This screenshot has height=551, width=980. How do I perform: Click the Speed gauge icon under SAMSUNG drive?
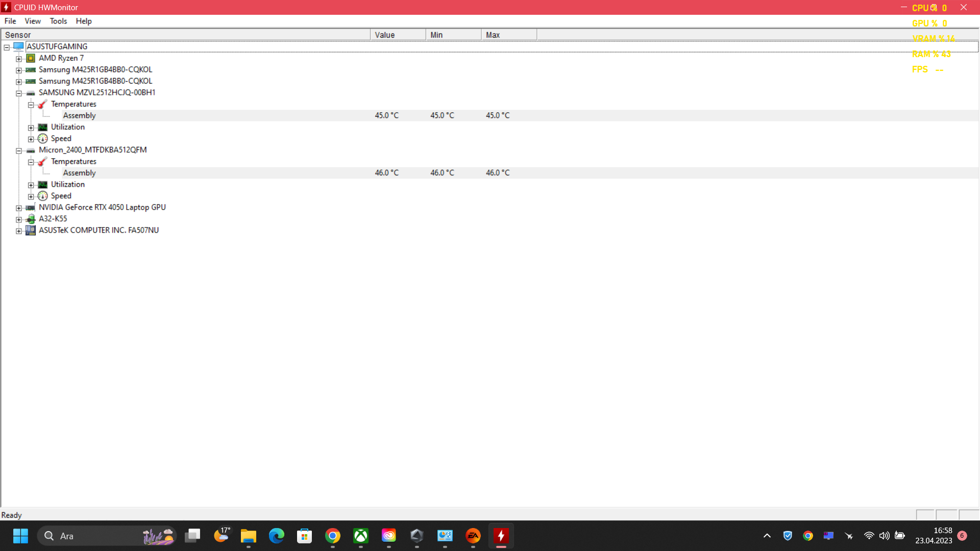click(x=43, y=139)
